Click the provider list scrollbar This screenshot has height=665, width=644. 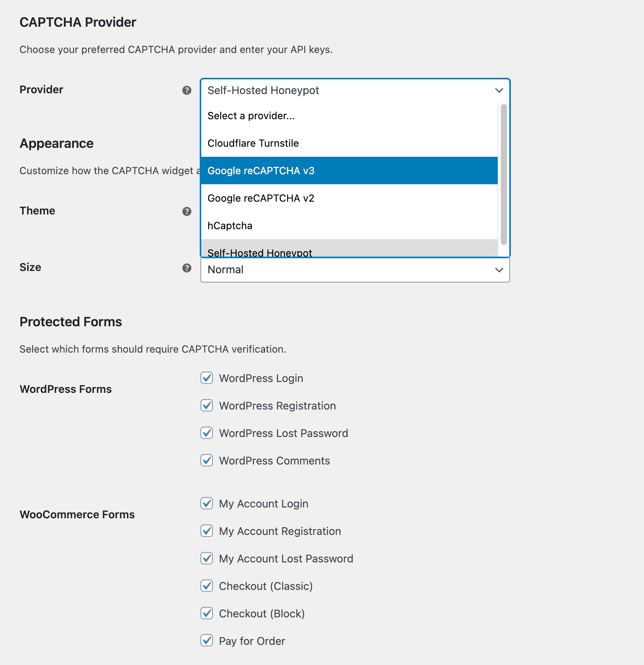pyautogui.click(x=504, y=174)
